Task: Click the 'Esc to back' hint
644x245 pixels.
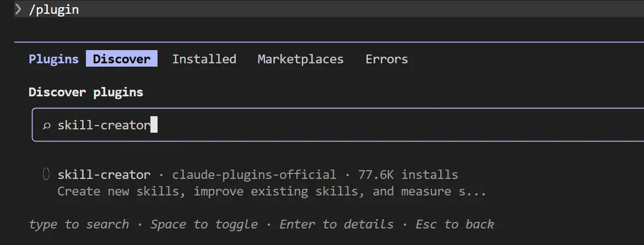Action: pyautogui.click(x=454, y=224)
